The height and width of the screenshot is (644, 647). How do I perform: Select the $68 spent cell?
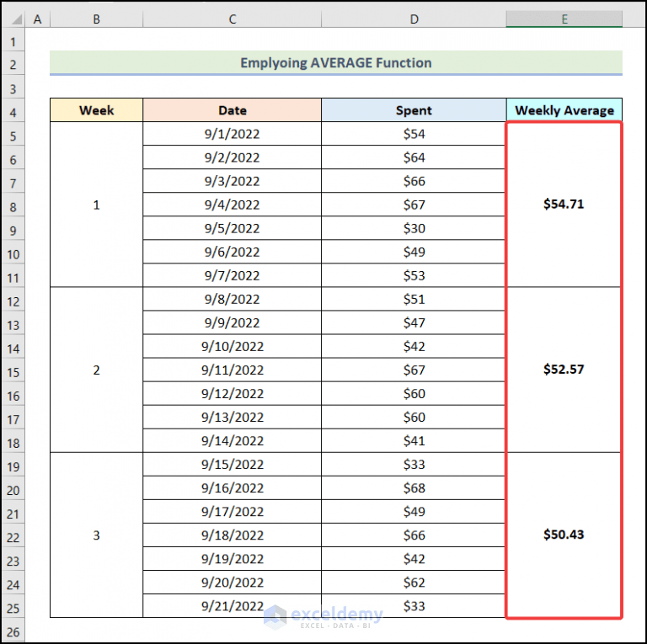coord(414,487)
